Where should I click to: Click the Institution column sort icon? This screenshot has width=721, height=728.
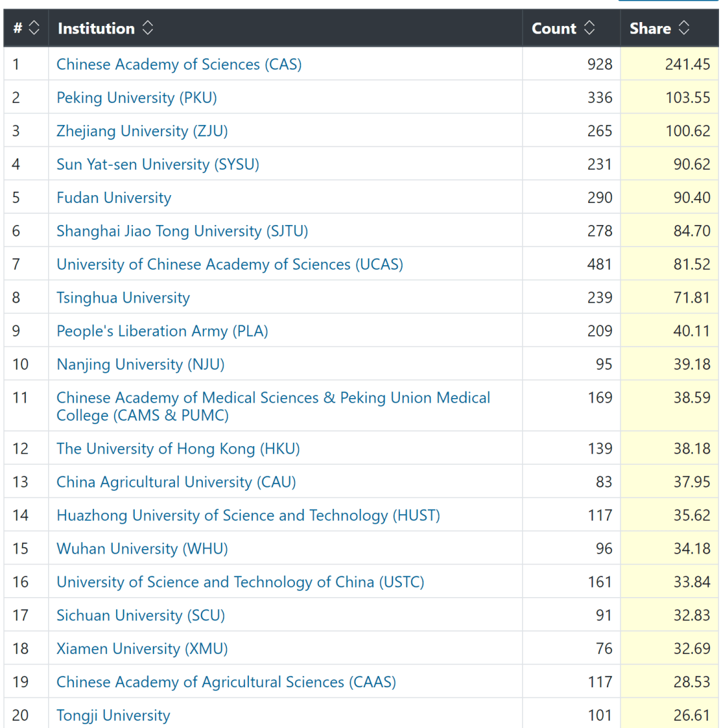(x=148, y=28)
